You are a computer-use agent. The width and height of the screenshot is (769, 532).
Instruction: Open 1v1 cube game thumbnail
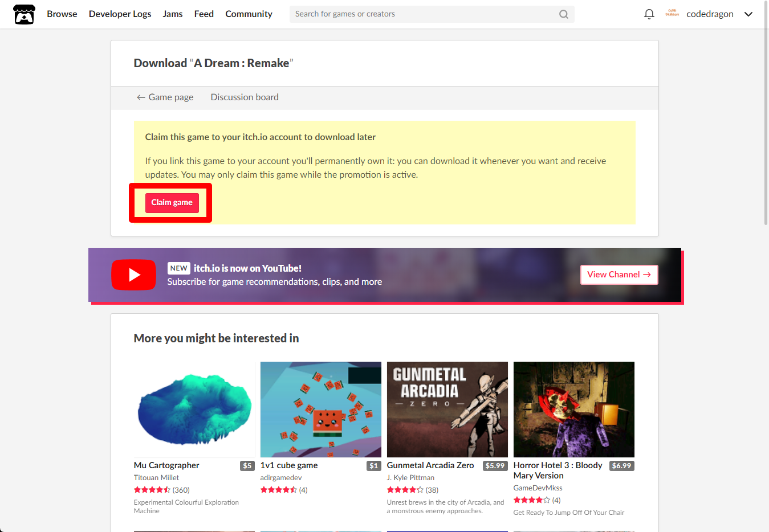pyautogui.click(x=321, y=410)
